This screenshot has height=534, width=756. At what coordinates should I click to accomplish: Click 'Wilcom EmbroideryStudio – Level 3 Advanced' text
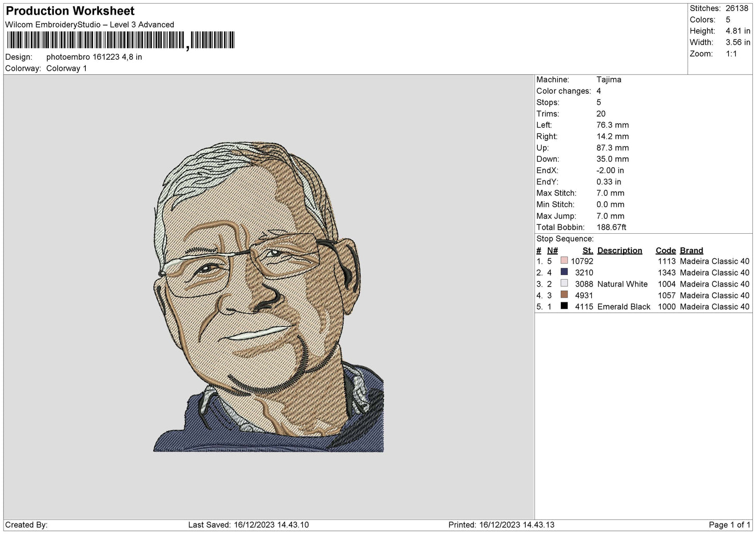(89, 25)
